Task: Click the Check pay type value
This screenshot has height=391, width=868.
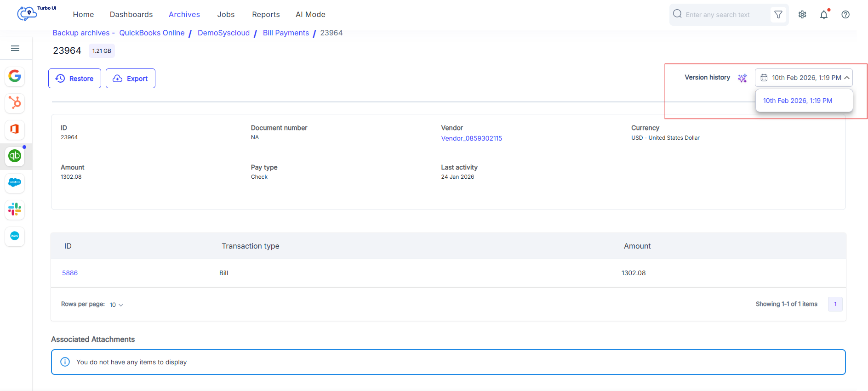Action: [x=259, y=177]
